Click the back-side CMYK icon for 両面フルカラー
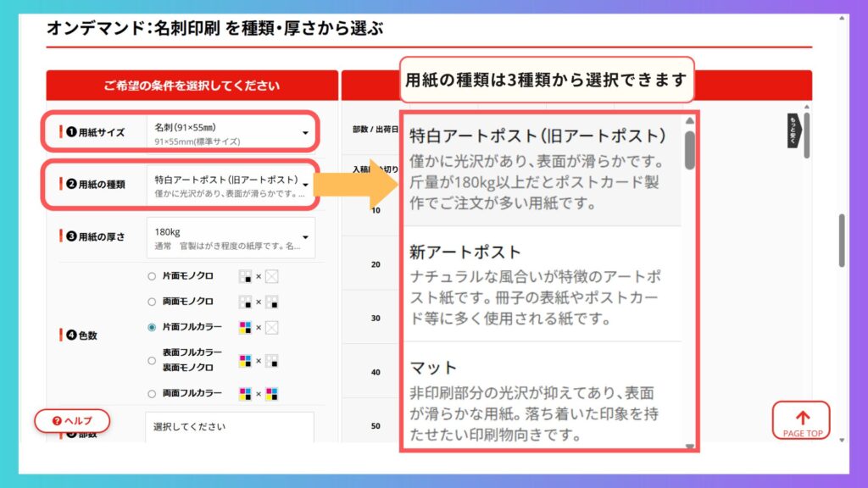Screen dimensions: 868x488 (x=272, y=393)
